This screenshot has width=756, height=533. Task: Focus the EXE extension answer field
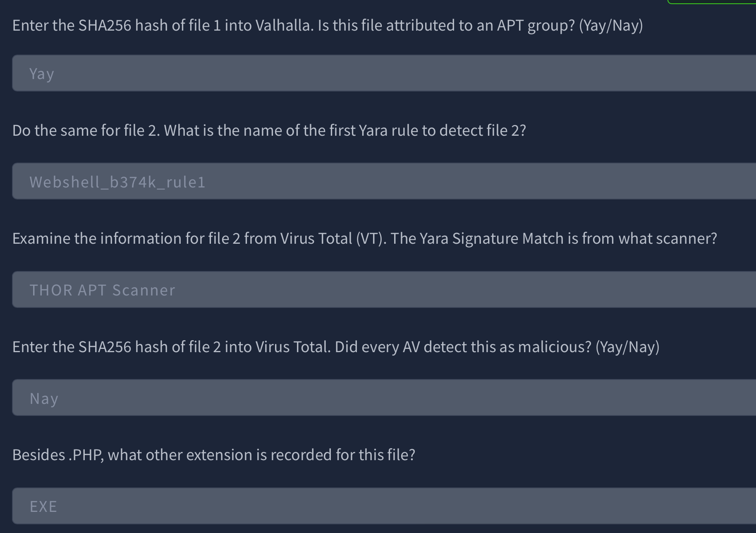pos(384,506)
